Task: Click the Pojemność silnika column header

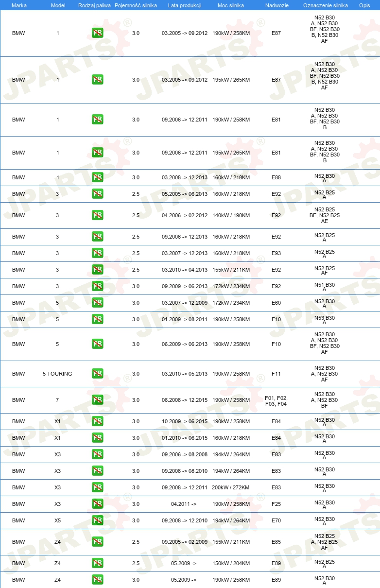Action: tap(136, 5)
